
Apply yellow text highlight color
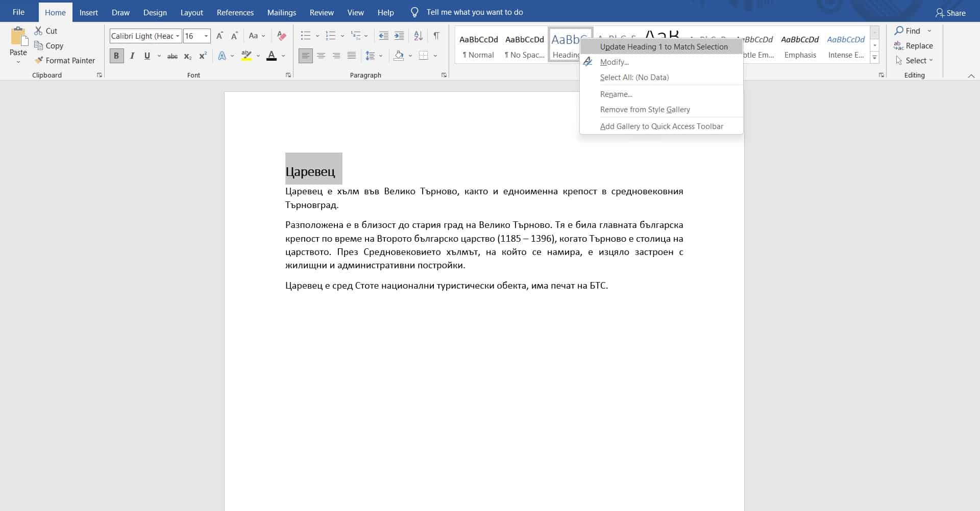click(x=246, y=56)
